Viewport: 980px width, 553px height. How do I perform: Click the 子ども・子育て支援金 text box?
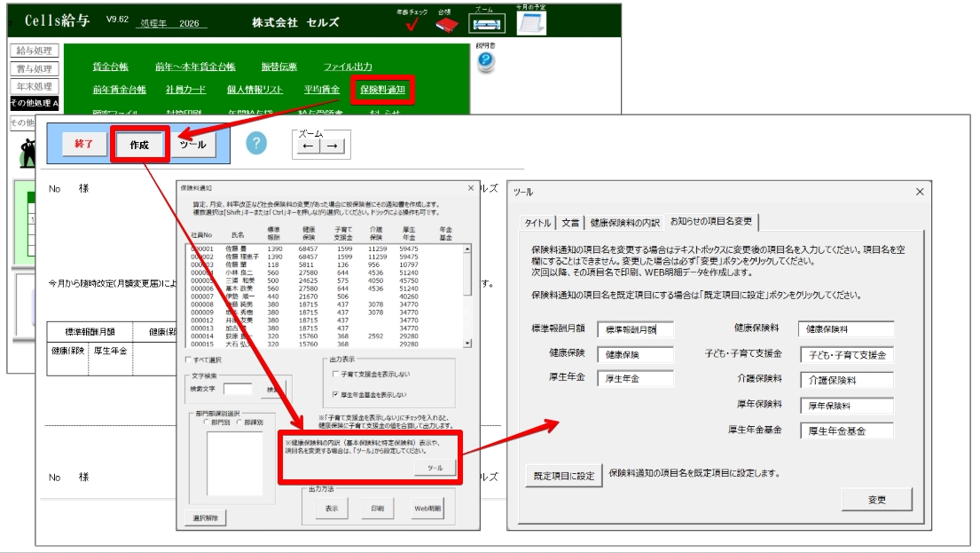click(847, 355)
